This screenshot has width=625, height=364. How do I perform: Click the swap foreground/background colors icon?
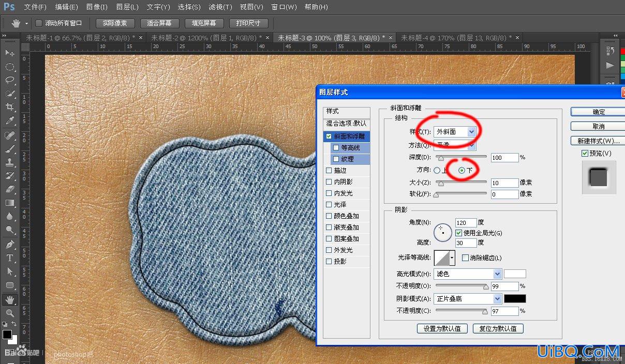14,324
